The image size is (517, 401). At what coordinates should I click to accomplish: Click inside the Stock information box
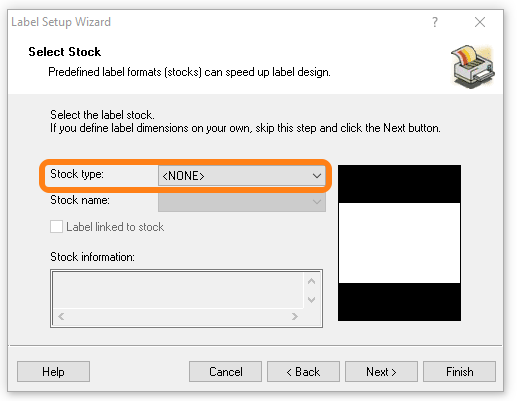(x=178, y=290)
